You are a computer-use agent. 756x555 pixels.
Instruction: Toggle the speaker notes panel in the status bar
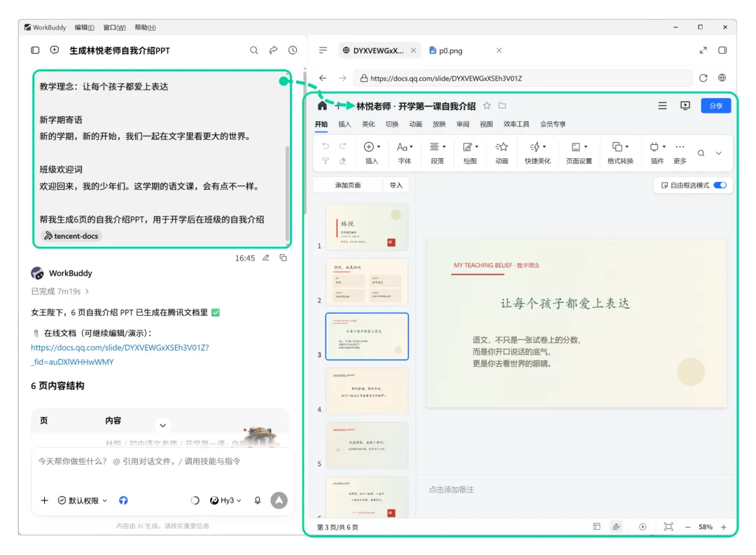(x=616, y=527)
